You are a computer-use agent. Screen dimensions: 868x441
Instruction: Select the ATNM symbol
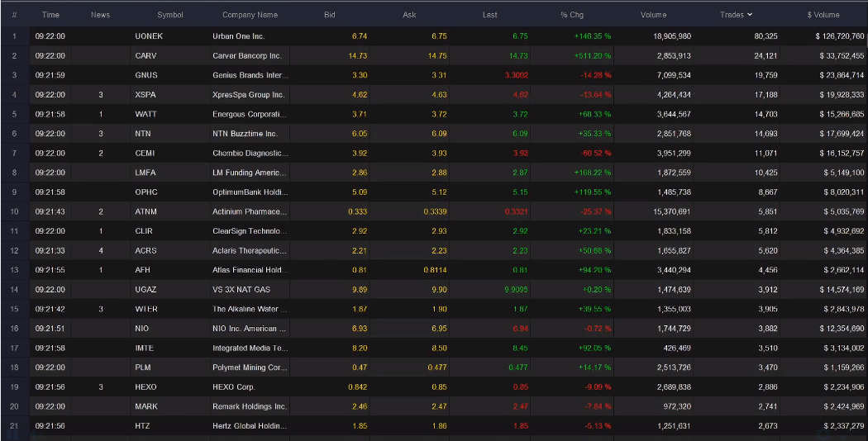point(145,211)
